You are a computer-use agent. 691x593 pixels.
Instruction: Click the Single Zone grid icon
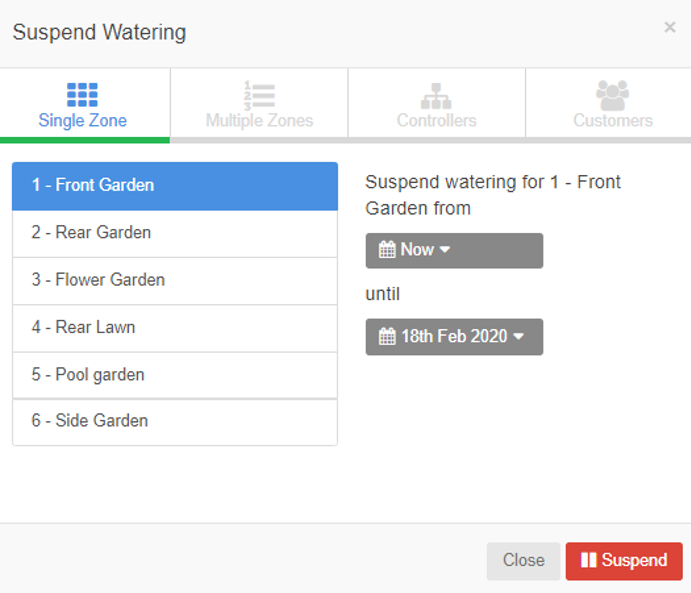82,95
